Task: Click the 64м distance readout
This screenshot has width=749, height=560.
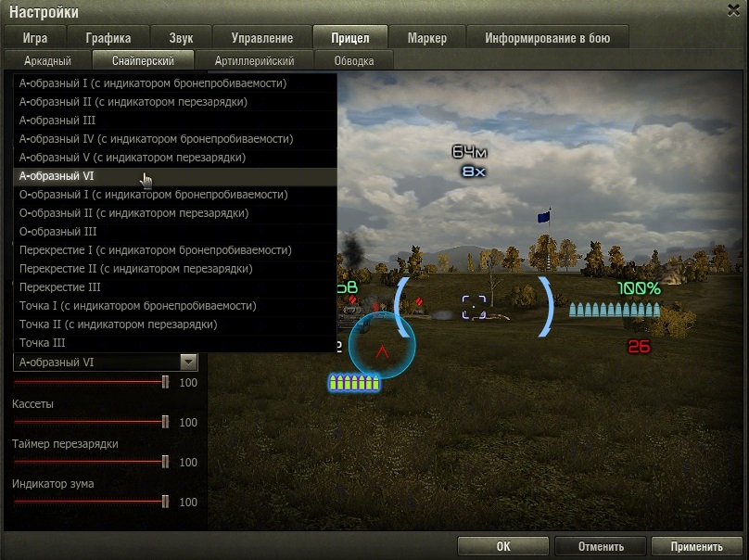Action: click(470, 152)
